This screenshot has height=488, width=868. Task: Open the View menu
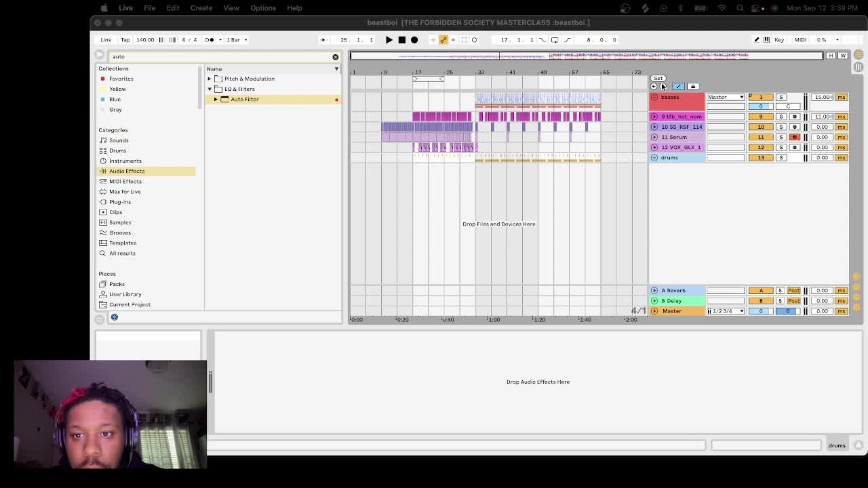[x=231, y=8]
